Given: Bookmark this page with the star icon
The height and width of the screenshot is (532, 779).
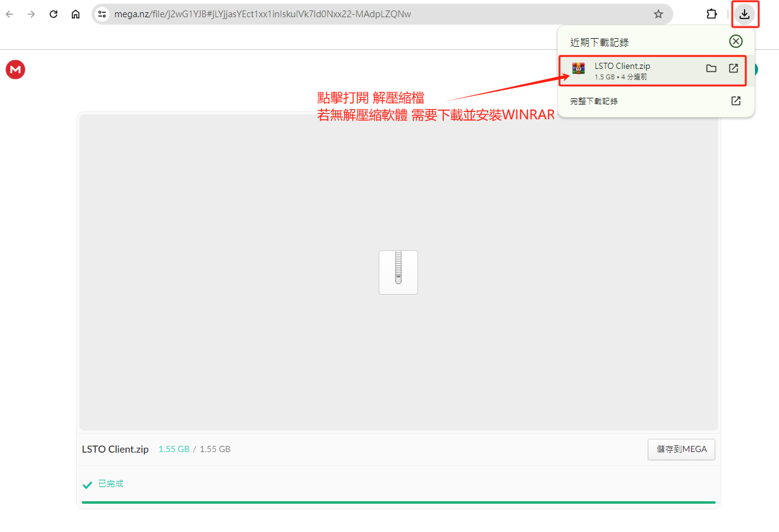Looking at the screenshot, I should pos(658,14).
